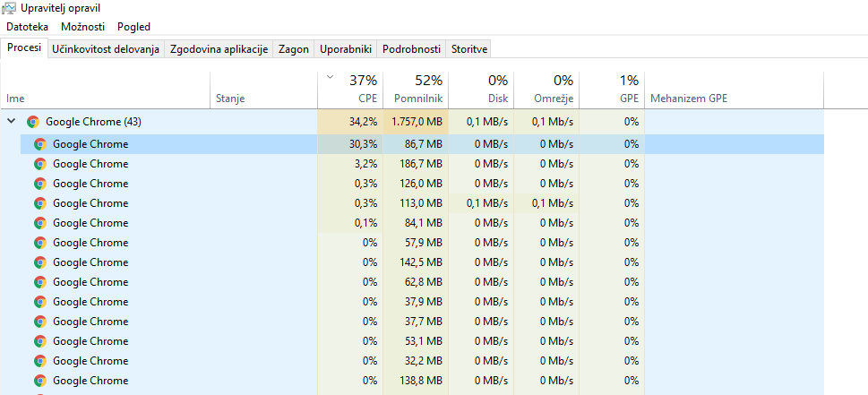
Task: Click 0,1 MB/s disk value in Google Chrome (43) row
Action: point(481,122)
